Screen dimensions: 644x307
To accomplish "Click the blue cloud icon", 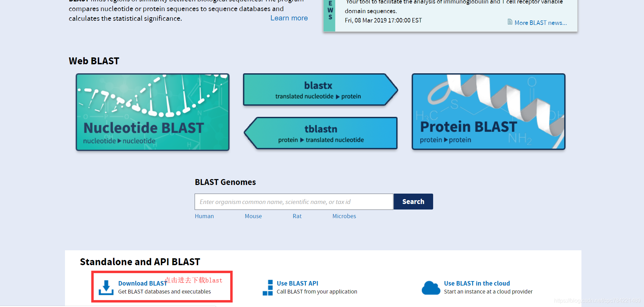I will [x=431, y=288].
